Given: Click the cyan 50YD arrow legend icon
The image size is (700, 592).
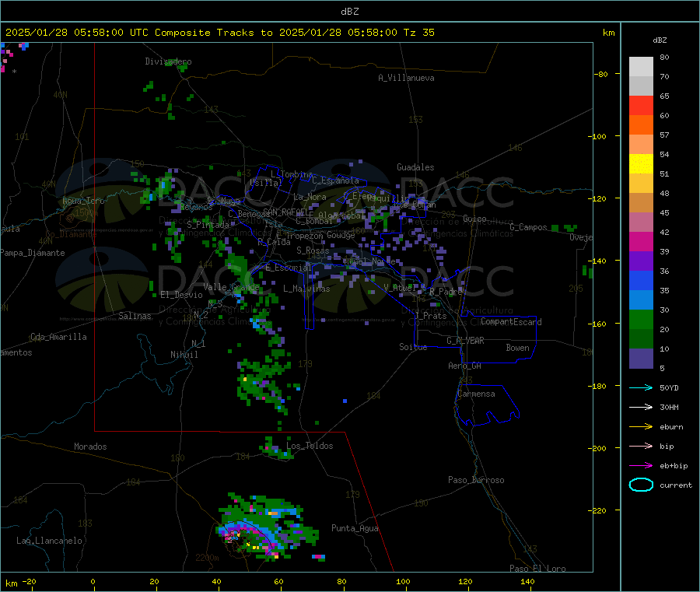Looking at the screenshot, I should (641, 387).
